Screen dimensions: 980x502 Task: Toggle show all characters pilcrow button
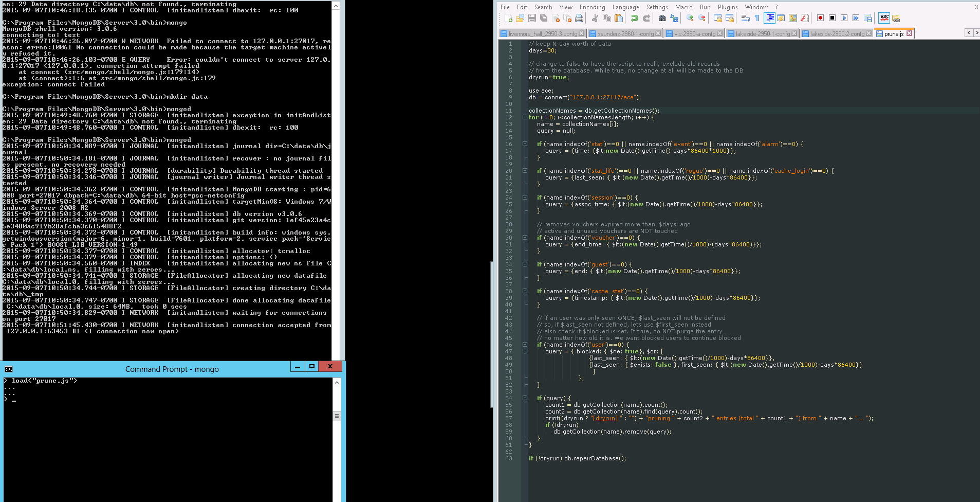[x=757, y=19]
